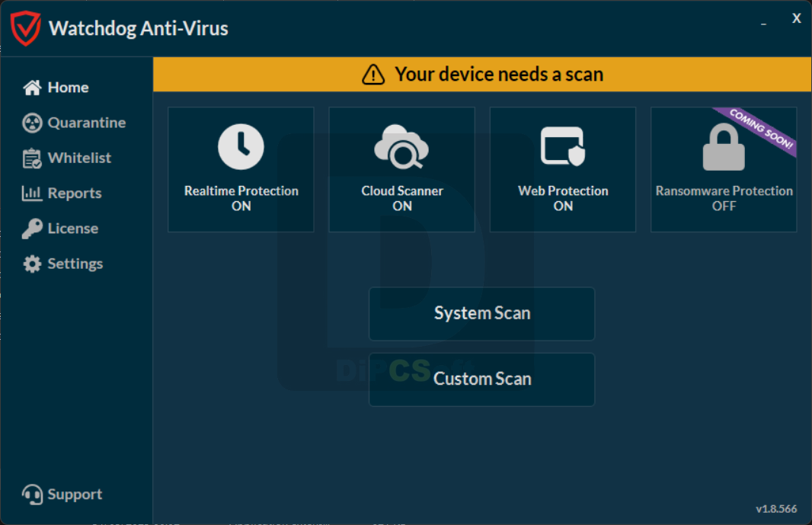812x525 pixels.
Task: Click the Settings gear icon
Action: pos(32,264)
